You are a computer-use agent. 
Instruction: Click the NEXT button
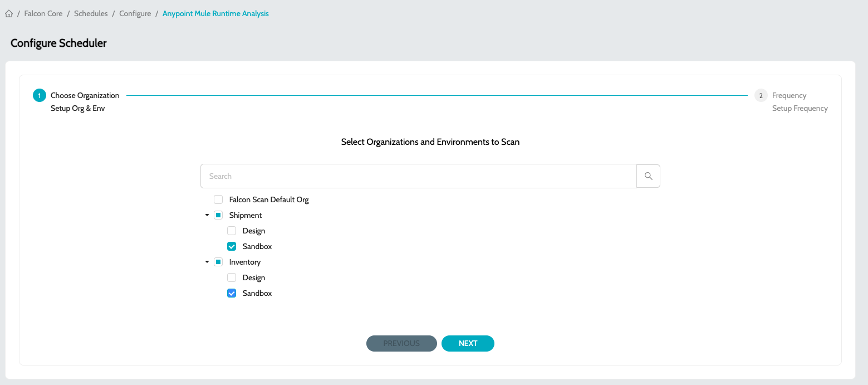468,344
